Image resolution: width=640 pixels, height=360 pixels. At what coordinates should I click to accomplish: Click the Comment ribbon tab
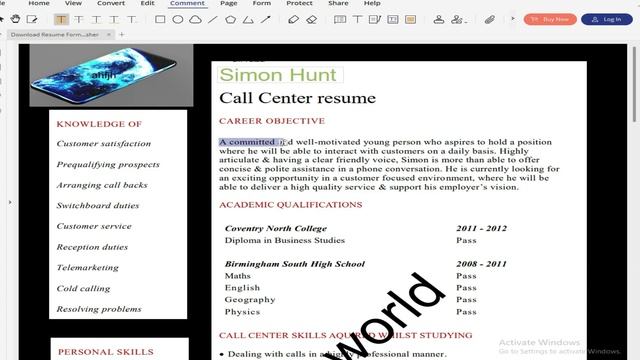tap(187, 3)
